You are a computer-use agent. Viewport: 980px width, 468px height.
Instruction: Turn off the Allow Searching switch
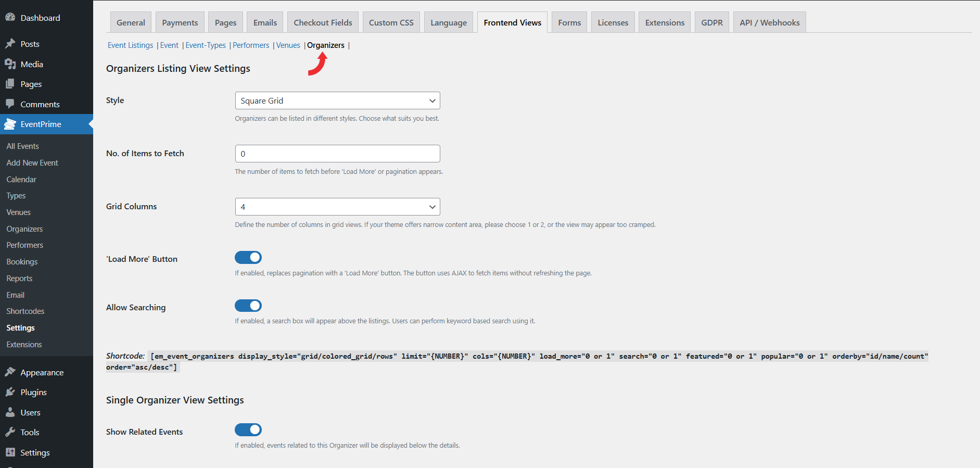pyautogui.click(x=248, y=306)
